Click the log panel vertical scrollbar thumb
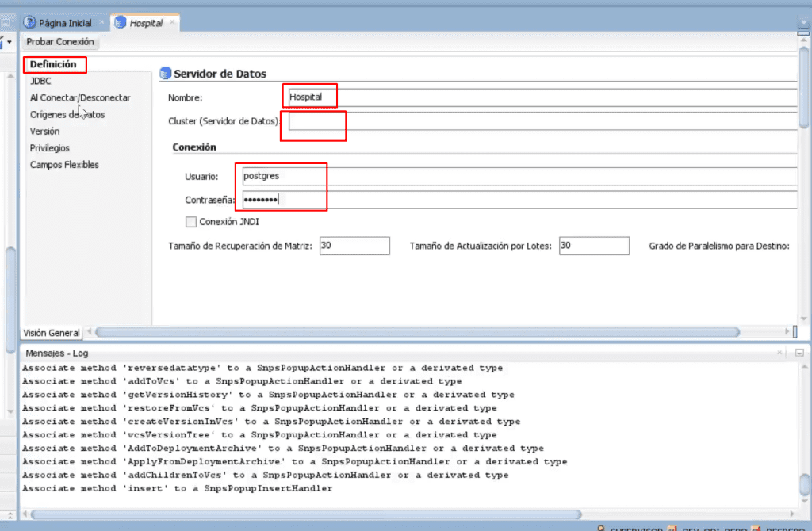Image resolution: width=812 pixels, height=531 pixels. 804,485
